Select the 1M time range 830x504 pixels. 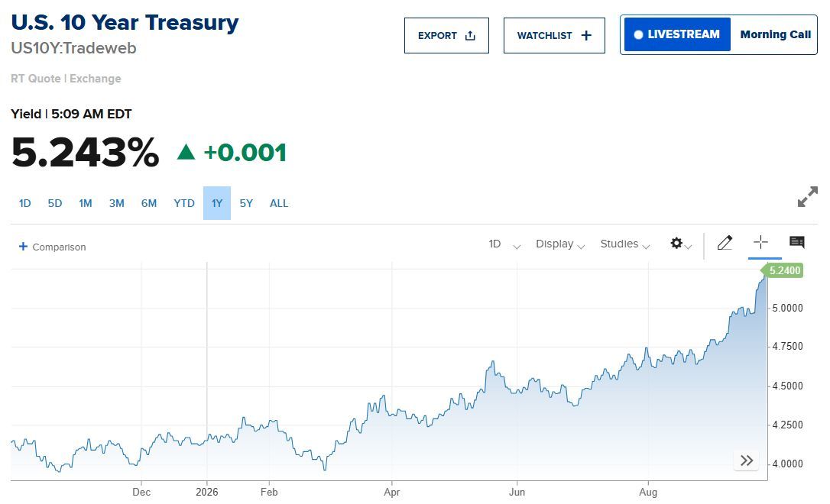coord(86,203)
